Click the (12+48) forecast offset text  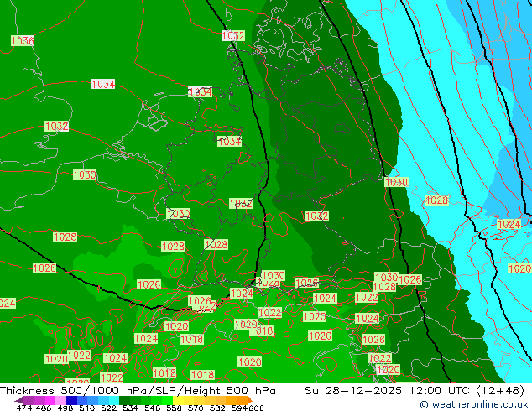coord(500,390)
